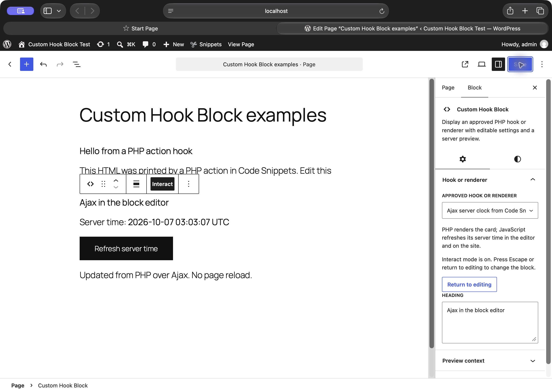The image size is (552, 392).
Task: Open browser sidebar dropdown chevron
Action: click(59, 11)
